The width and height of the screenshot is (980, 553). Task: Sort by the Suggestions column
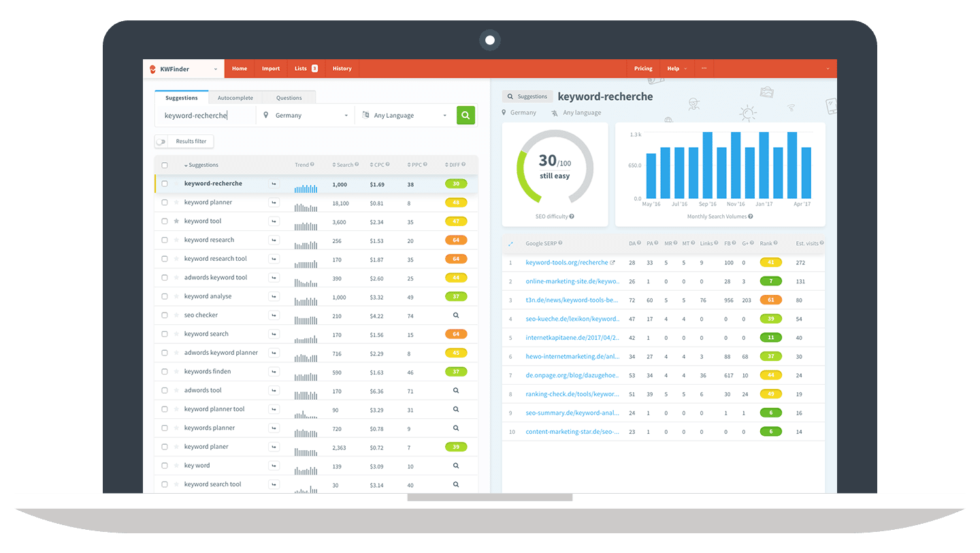(x=201, y=165)
